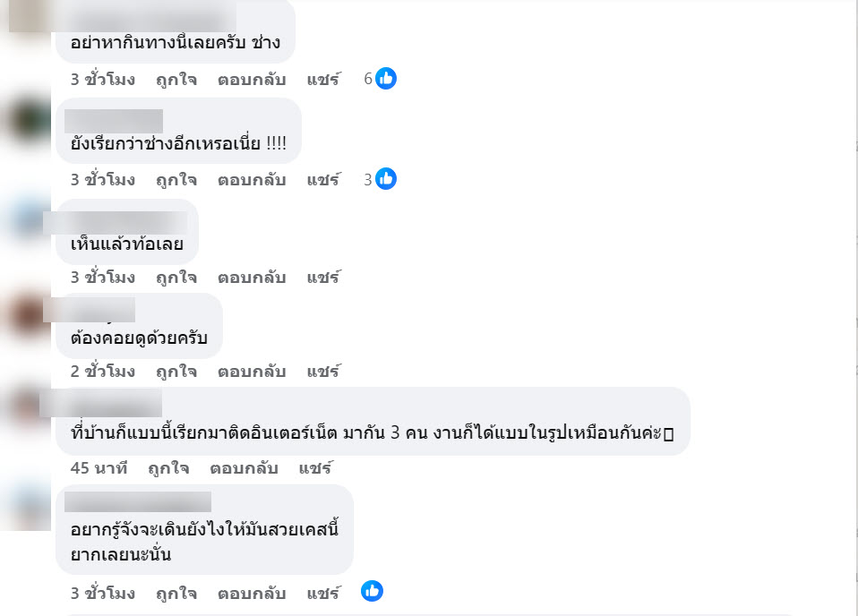Share the comment ending 'ยากเลยนะนั่น'

click(323, 593)
